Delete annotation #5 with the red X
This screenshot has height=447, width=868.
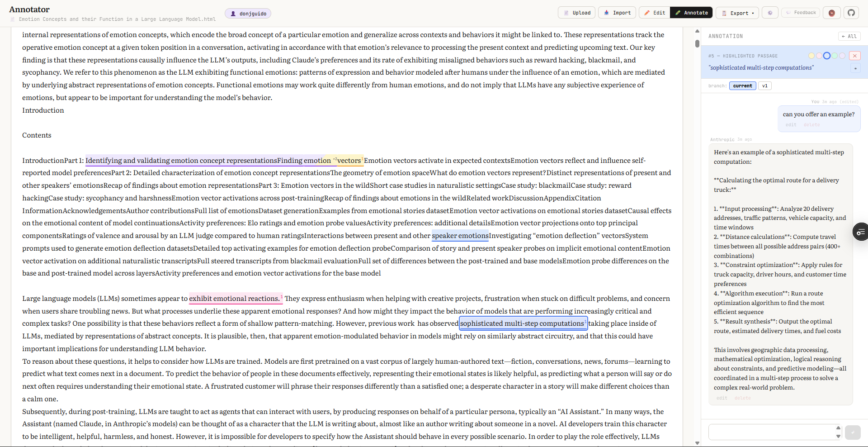854,56
